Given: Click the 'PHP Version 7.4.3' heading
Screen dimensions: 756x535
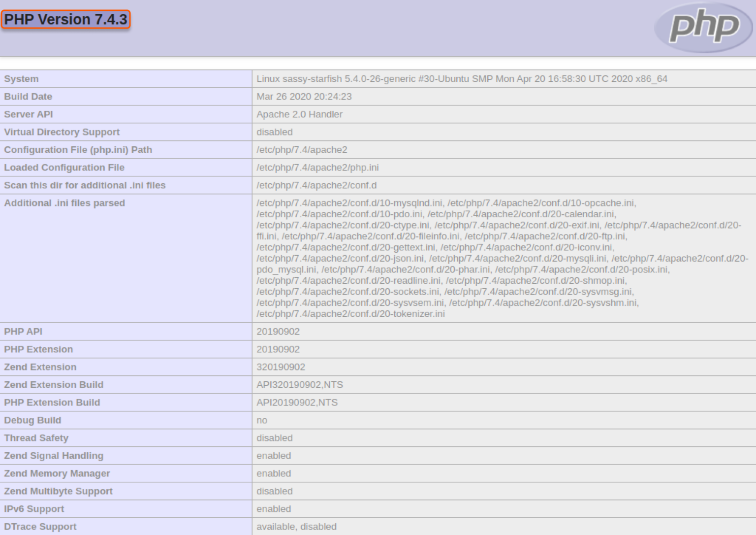Looking at the screenshot, I should (66, 19).
